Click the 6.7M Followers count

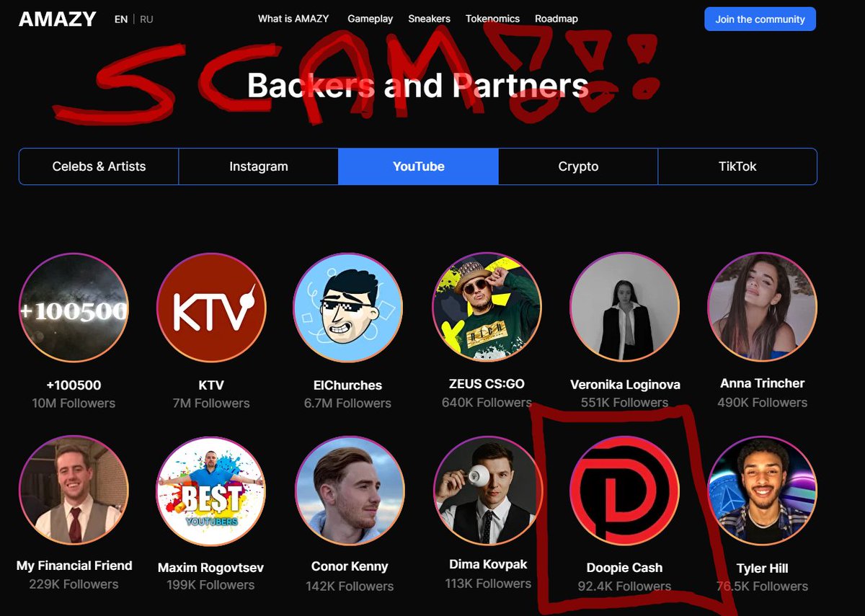coord(347,403)
